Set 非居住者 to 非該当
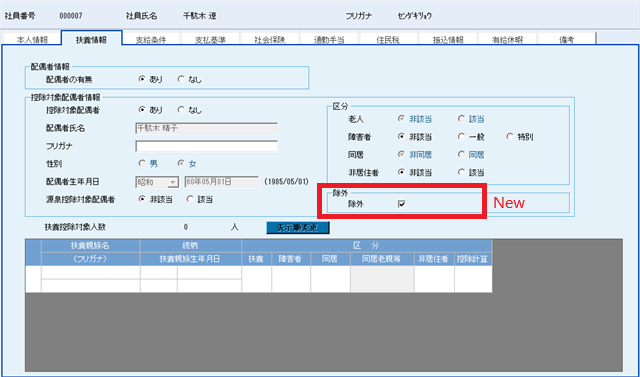The width and height of the screenshot is (640, 377). pos(402,172)
